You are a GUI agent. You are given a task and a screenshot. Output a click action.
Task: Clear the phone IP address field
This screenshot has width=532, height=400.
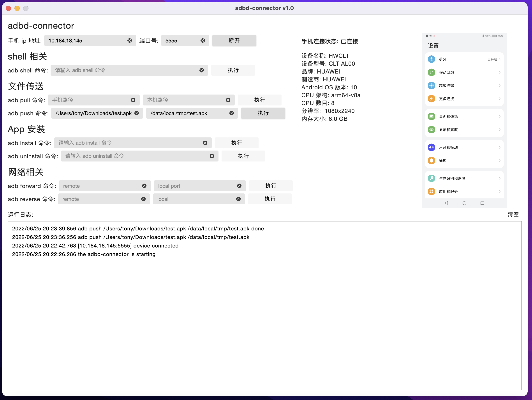(130, 40)
